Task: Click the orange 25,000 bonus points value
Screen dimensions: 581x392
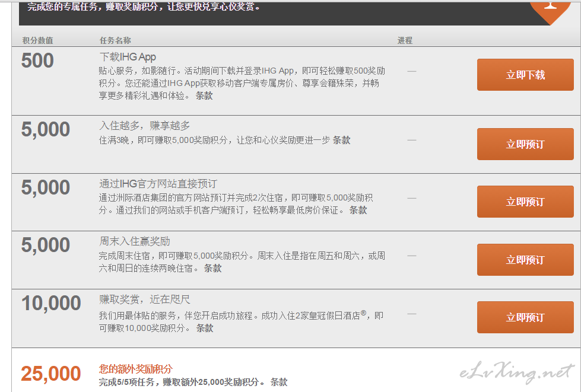Action: coord(51,374)
